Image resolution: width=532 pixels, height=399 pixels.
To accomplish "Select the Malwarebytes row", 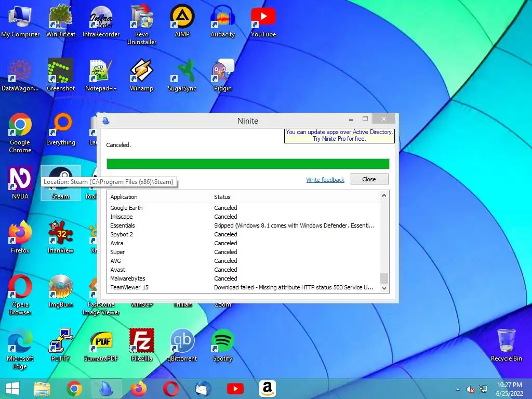I will [244, 278].
